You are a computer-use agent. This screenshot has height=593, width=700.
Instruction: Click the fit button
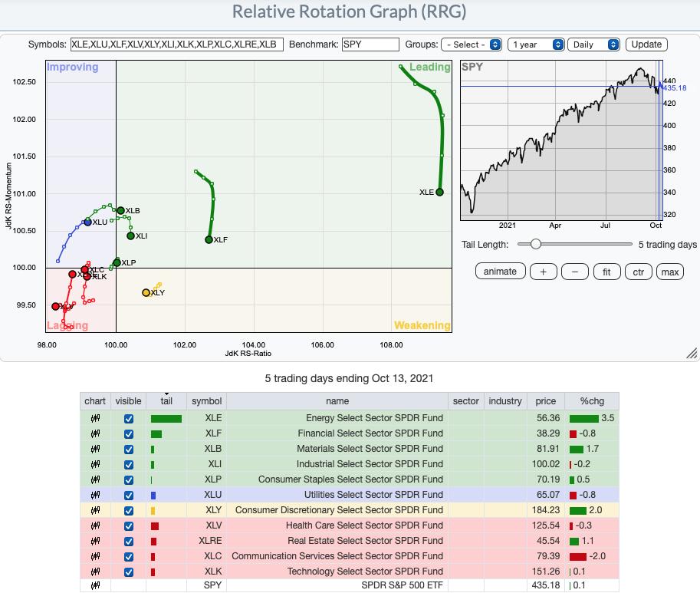tap(606, 272)
